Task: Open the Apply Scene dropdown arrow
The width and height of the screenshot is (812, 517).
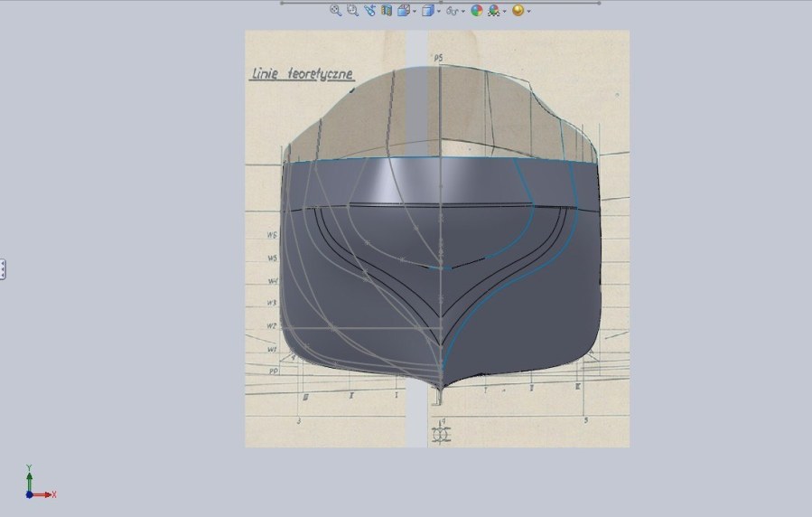Action: coord(504,12)
